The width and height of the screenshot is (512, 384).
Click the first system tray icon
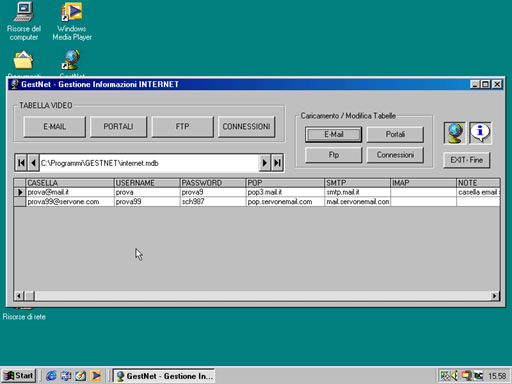[x=445, y=376]
